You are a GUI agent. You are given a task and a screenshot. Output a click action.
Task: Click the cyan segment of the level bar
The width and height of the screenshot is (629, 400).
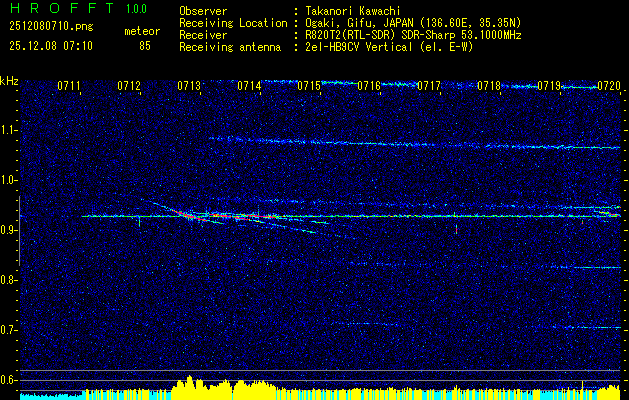pos(50,395)
